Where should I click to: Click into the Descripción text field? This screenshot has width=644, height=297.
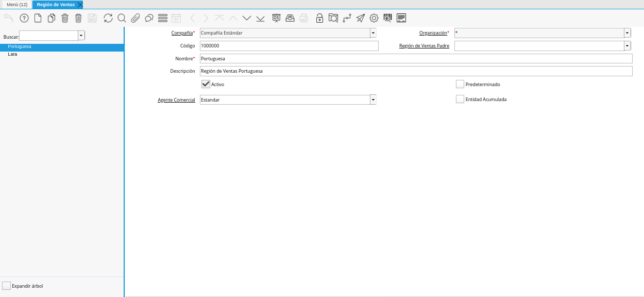click(x=415, y=71)
